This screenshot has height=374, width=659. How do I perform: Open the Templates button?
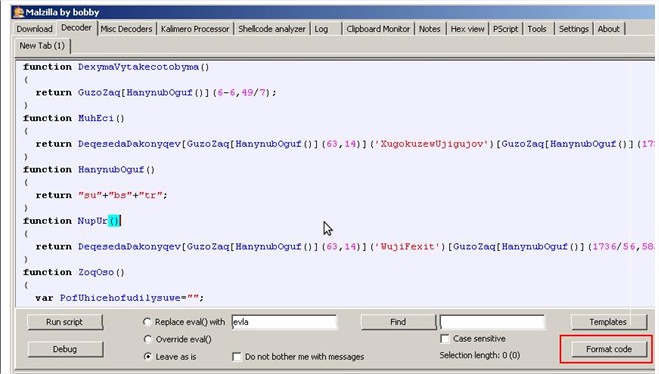pos(608,322)
